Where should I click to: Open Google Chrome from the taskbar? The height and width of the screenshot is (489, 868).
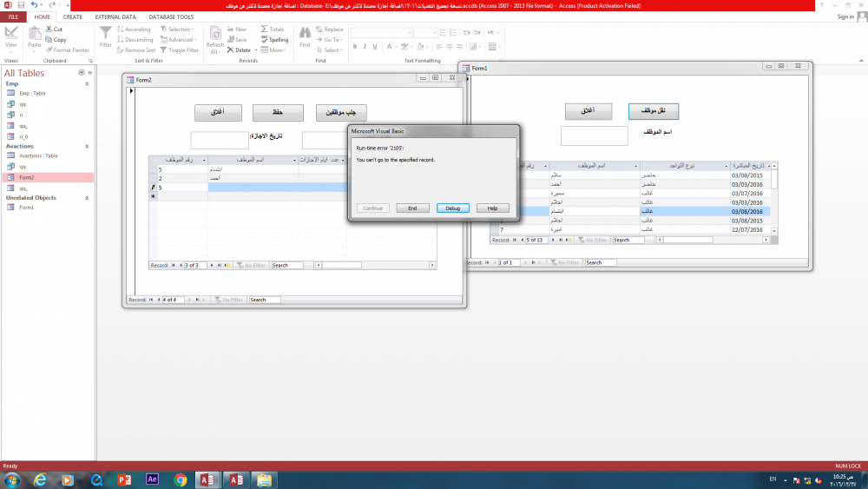point(181,479)
